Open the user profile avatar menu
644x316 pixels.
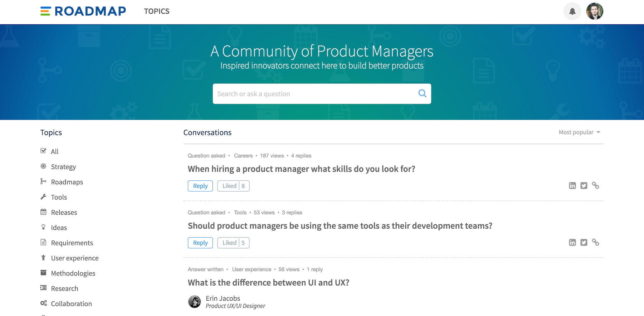click(x=595, y=11)
